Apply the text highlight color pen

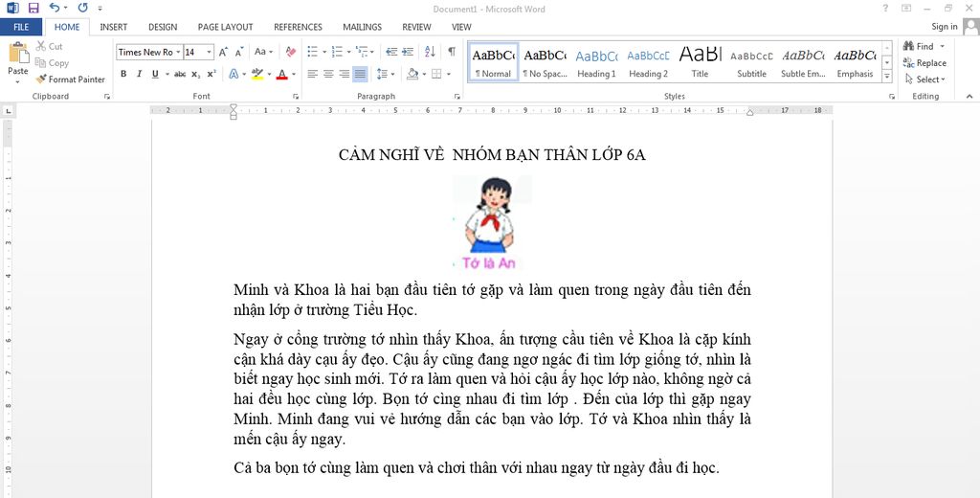point(256,74)
